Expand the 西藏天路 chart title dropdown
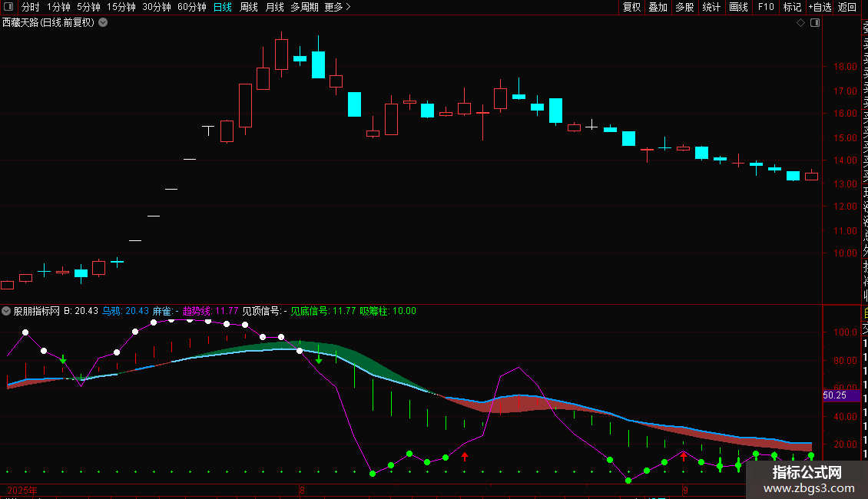 pyautogui.click(x=103, y=23)
